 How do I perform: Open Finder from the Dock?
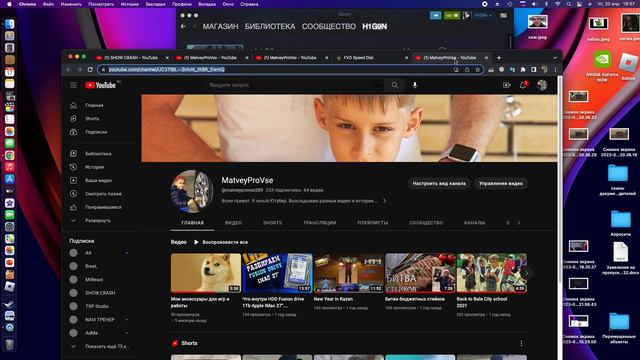click(9, 24)
